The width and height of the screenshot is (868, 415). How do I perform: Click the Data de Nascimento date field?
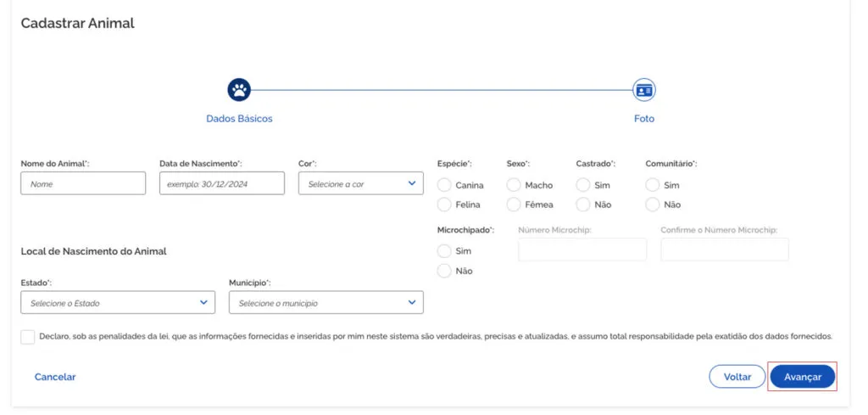[x=222, y=183]
